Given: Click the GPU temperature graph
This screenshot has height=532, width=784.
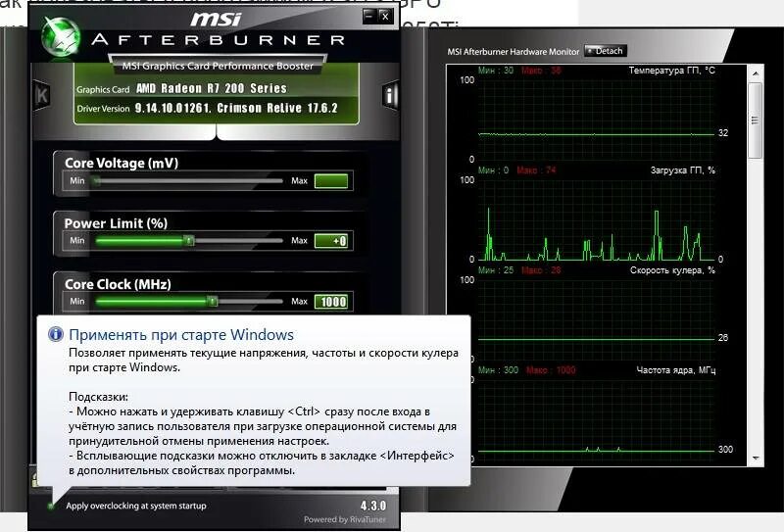Looking at the screenshot, I should coord(596,120).
